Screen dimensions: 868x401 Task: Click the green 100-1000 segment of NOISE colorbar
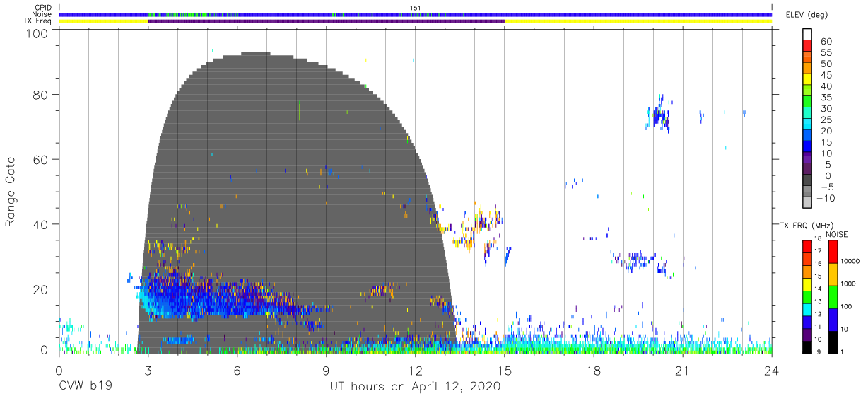pyautogui.click(x=833, y=297)
